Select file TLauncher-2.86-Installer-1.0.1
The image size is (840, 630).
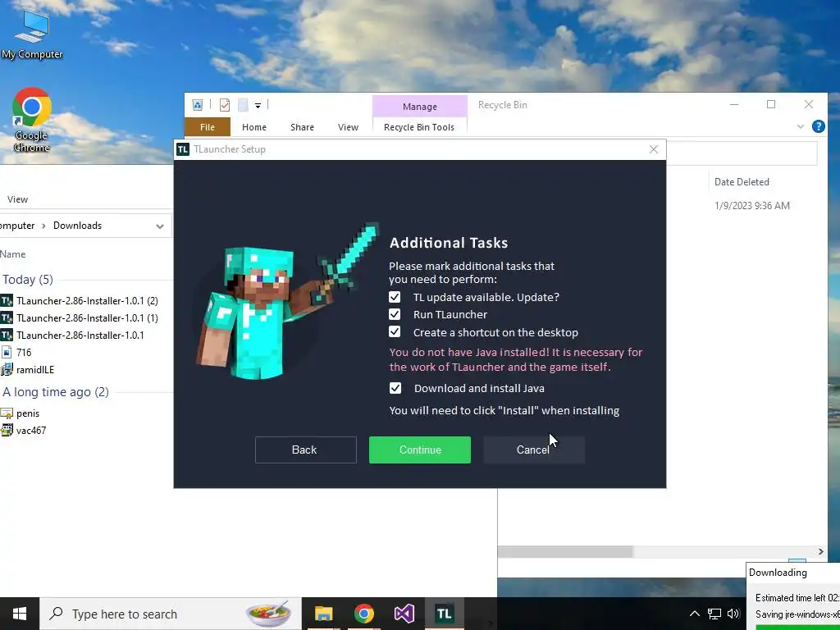pos(80,336)
